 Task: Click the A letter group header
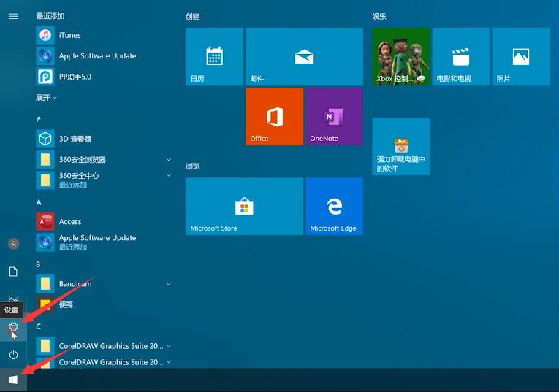(39, 202)
